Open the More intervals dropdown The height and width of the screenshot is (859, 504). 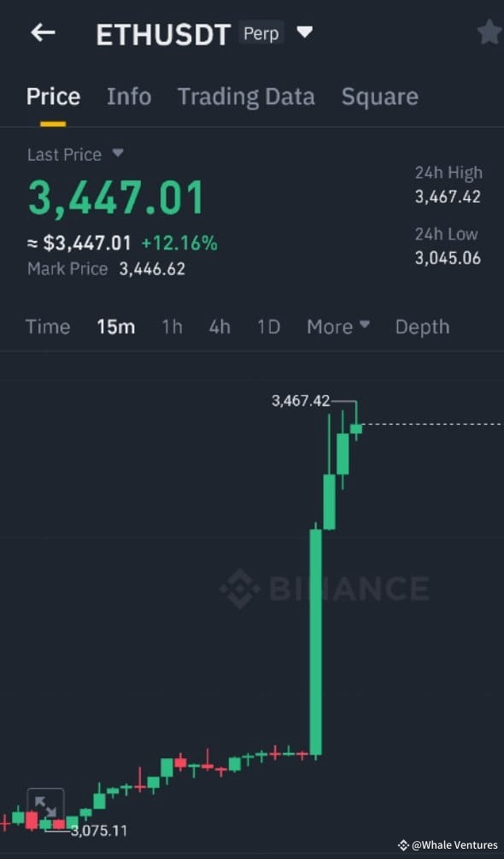pyautogui.click(x=337, y=327)
